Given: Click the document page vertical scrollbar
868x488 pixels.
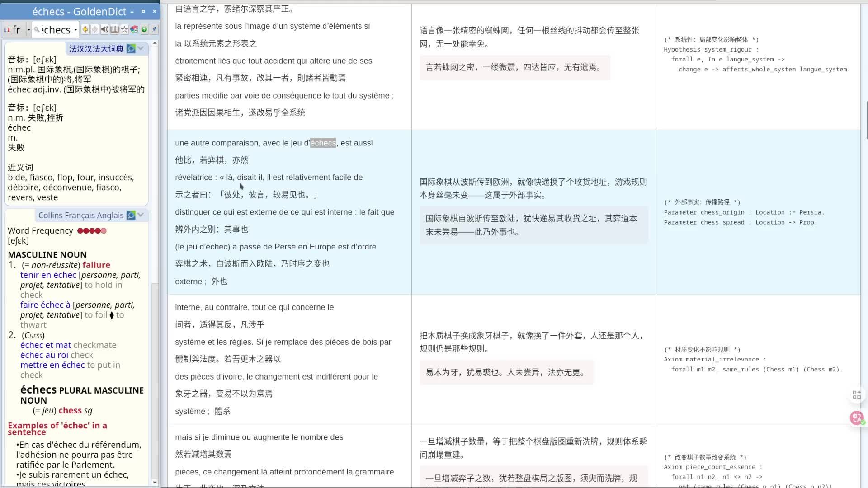Looking at the screenshot, I should click(866, 121).
